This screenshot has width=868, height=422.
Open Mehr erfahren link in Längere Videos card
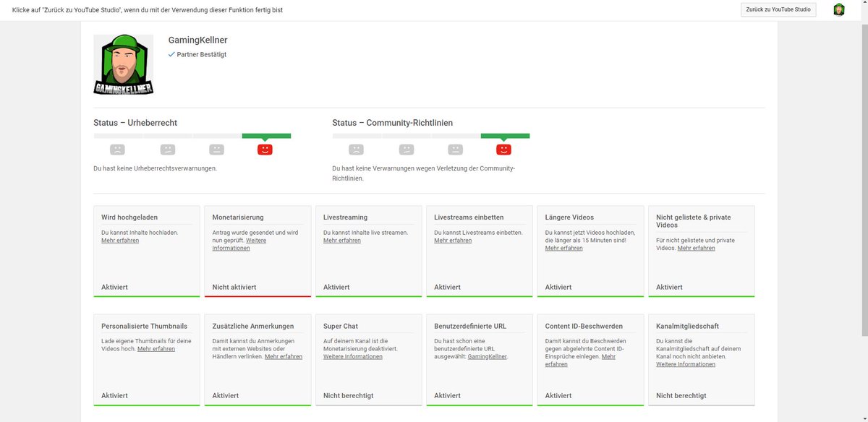pos(564,248)
